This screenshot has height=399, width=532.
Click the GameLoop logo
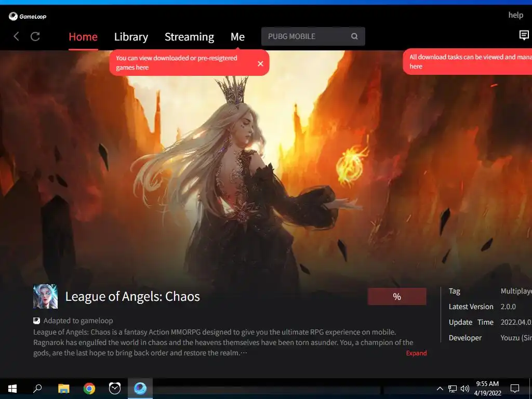pyautogui.click(x=28, y=16)
